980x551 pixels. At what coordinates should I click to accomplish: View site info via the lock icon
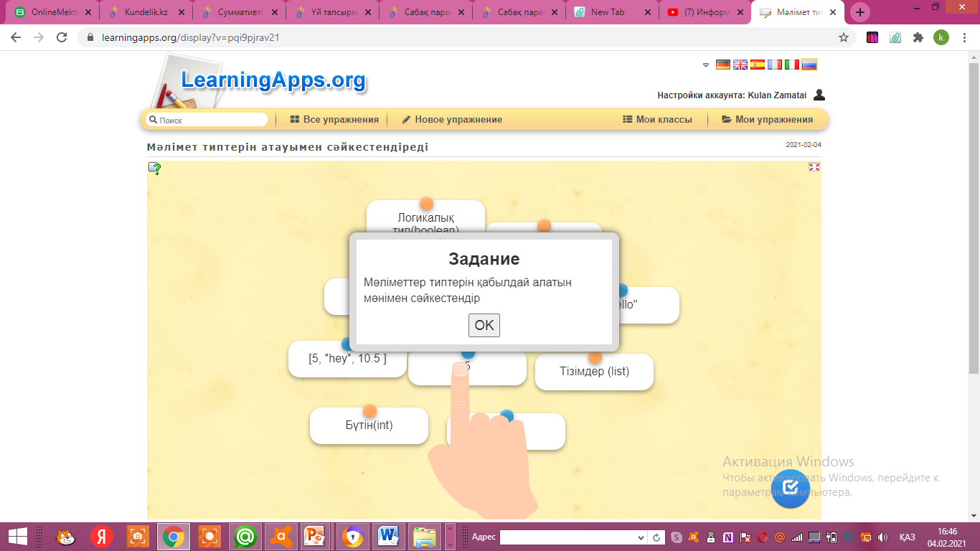(x=90, y=38)
